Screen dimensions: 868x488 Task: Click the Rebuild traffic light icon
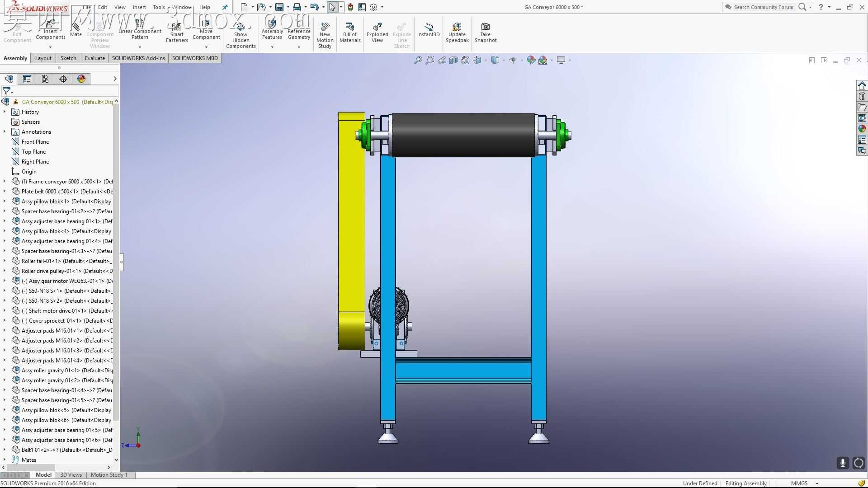350,7
